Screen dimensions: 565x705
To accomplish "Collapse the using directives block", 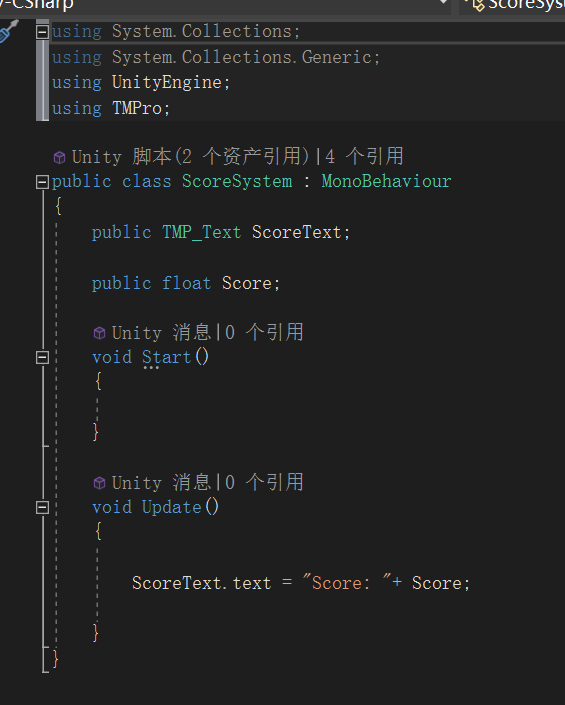I will point(42,32).
